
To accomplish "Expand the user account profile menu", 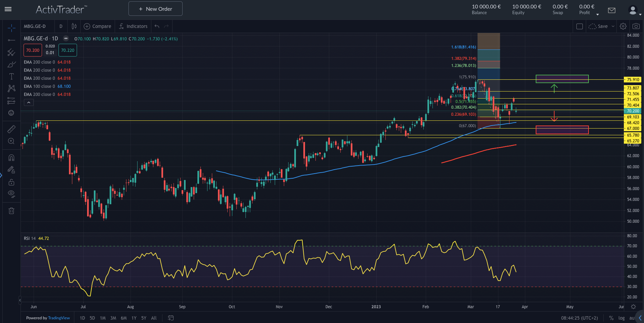I will [x=634, y=10].
